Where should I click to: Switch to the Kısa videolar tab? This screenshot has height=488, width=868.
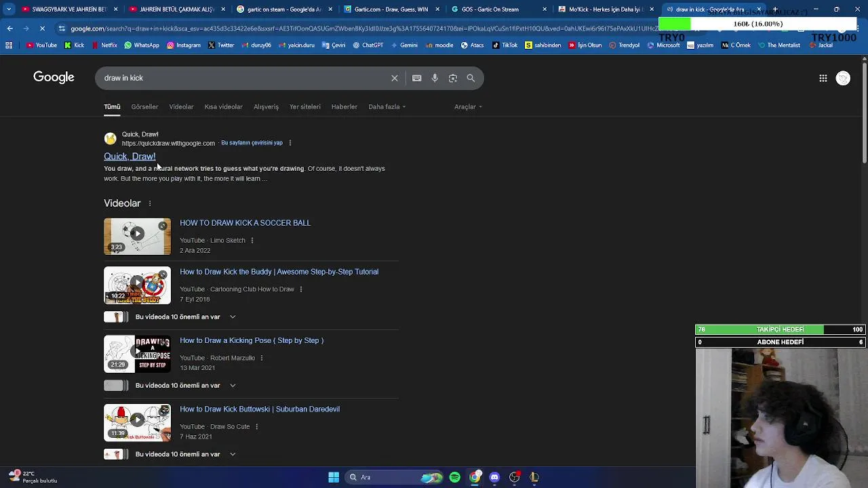[223, 107]
